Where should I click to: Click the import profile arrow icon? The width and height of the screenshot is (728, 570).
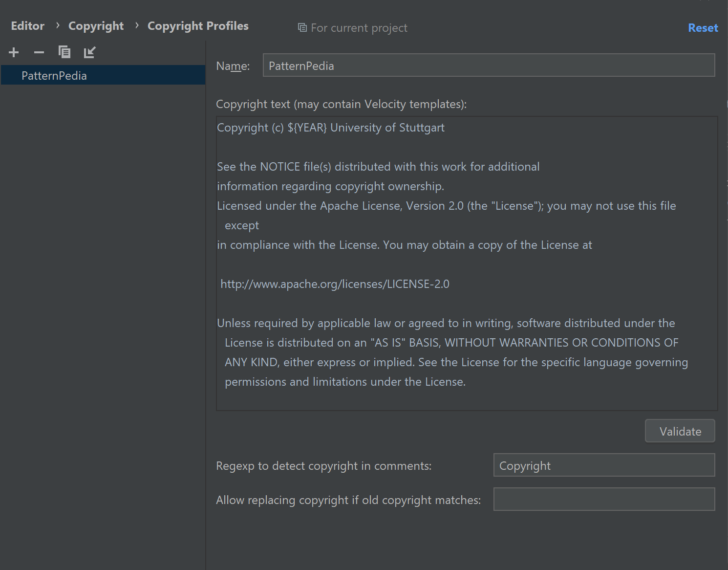click(89, 52)
